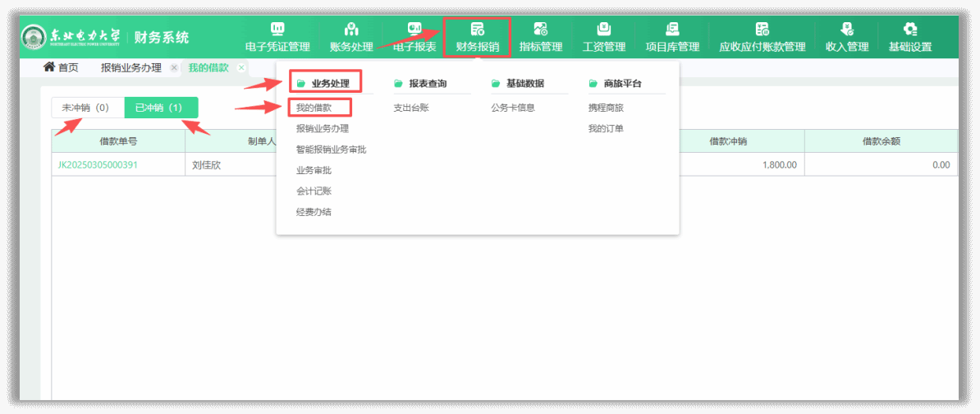The height and width of the screenshot is (414, 980).
Task: Select the 已冲销 (1) tab
Action: tap(159, 108)
